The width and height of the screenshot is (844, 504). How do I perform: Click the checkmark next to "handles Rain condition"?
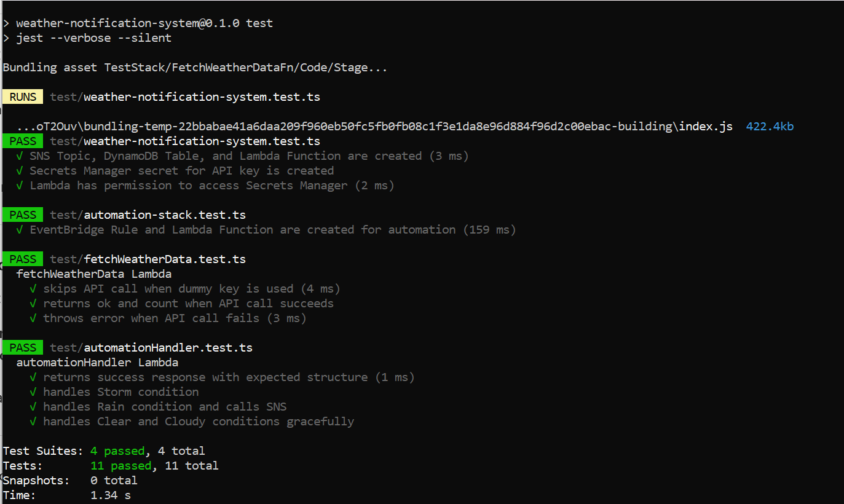tap(33, 407)
